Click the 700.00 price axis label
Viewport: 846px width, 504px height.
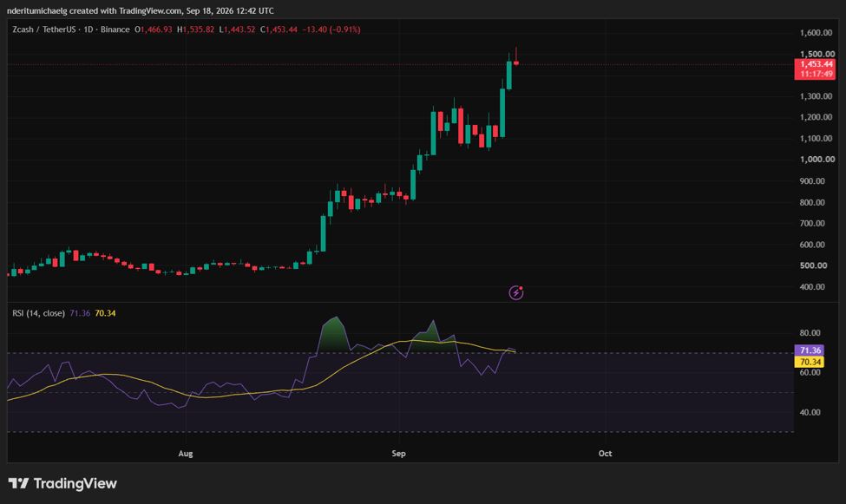pos(812,223)
